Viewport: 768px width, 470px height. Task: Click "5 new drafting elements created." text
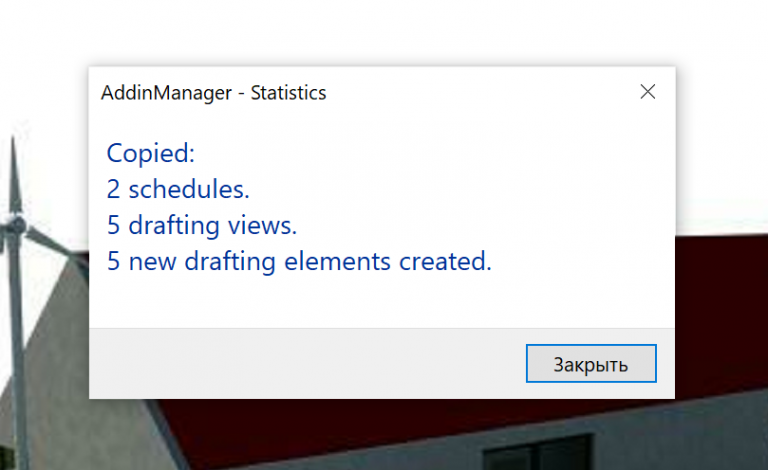coord(299,261)
